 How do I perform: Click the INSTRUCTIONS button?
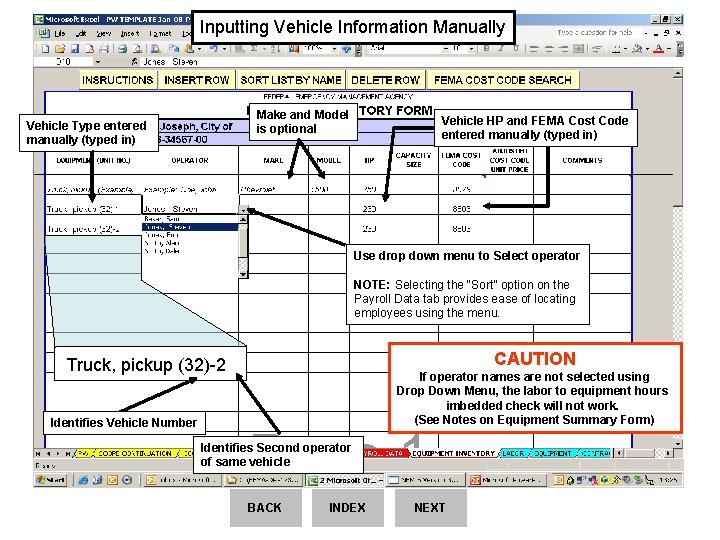tap(118, 80)
